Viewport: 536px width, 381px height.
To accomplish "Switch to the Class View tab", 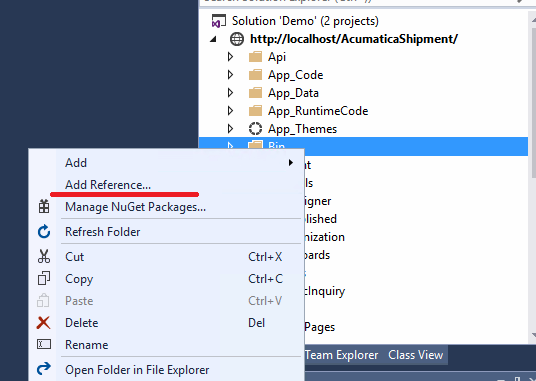I will [x=415, y=355].
